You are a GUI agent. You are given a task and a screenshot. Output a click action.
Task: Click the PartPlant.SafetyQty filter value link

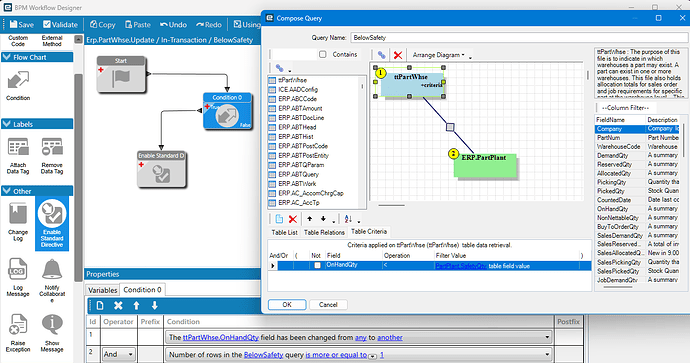pyautogui.click(x=461, y=266)
